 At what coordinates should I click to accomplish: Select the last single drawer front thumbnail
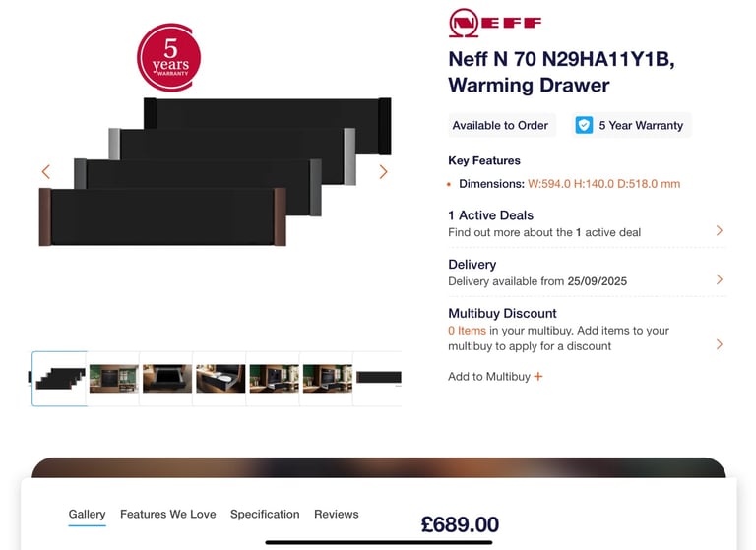pos(378,378)
